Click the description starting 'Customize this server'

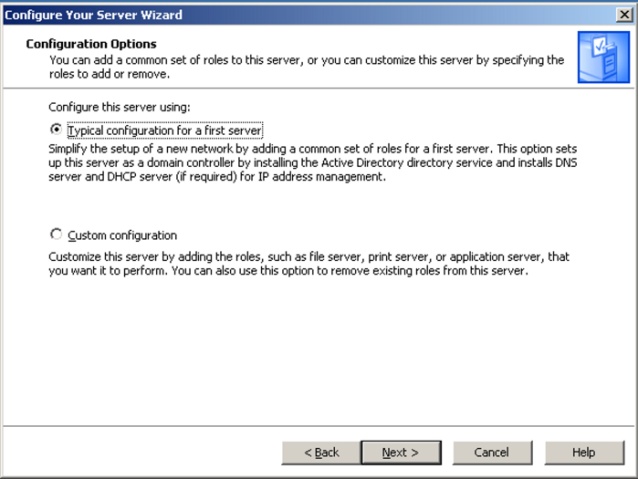pyautogui.click(x=309, y=264)
